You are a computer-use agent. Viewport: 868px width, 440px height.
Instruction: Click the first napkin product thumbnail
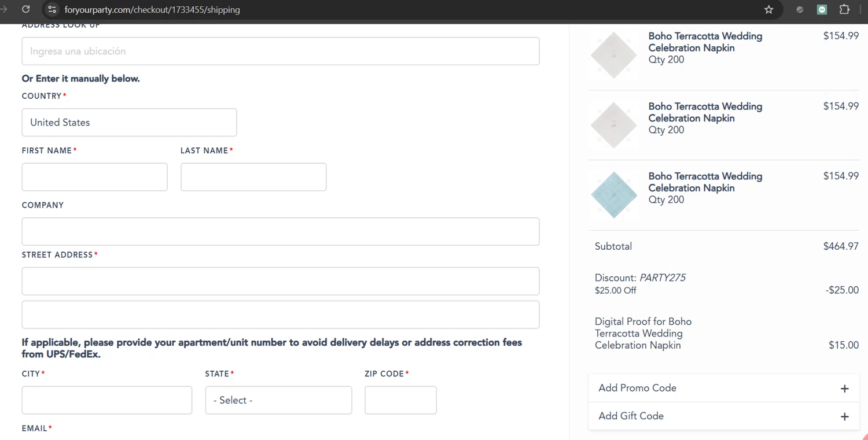tap(614, 55)
